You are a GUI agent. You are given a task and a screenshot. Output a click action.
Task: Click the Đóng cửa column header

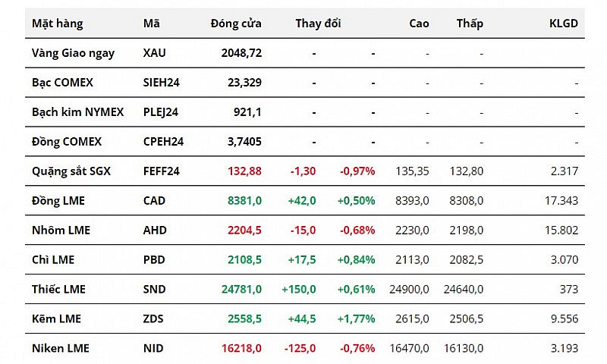coord(236,24)
